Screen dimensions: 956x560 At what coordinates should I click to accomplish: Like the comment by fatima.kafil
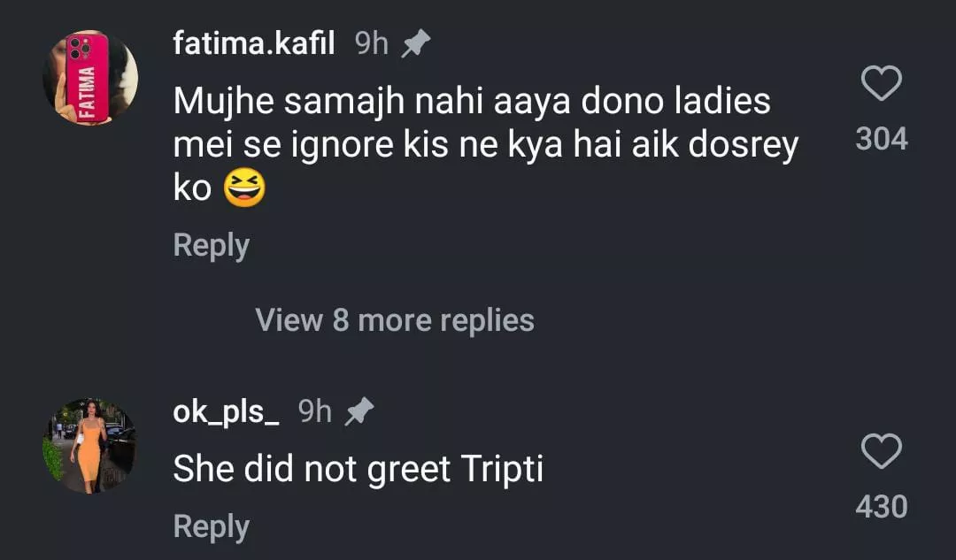coord(881,85)
